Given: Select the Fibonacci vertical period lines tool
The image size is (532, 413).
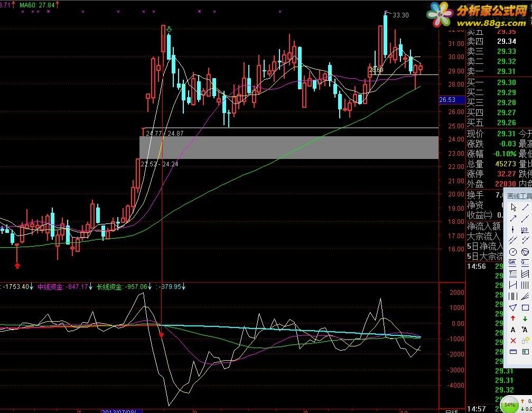Looking at the screenshot, I should coord(514,296).
